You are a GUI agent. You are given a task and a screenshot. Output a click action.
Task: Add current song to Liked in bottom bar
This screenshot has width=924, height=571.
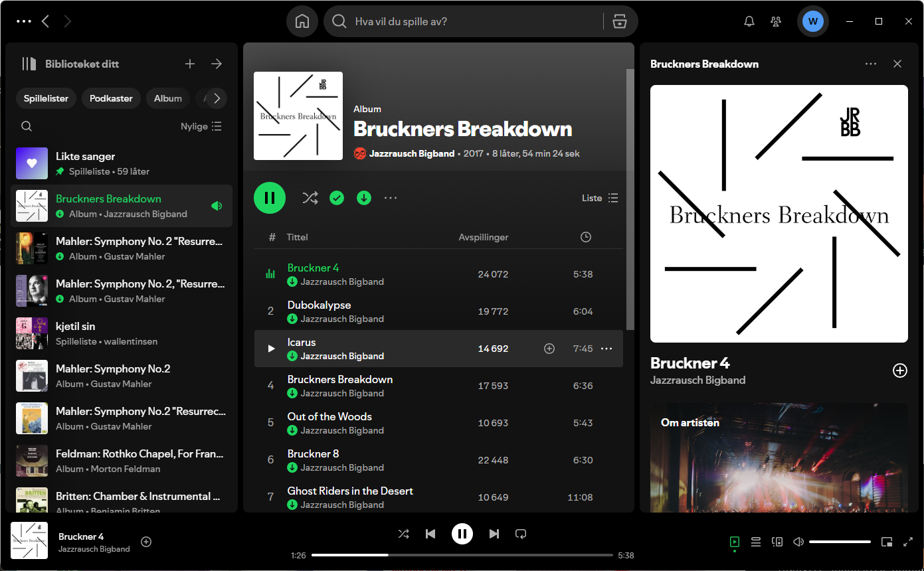tap(146, 542)
